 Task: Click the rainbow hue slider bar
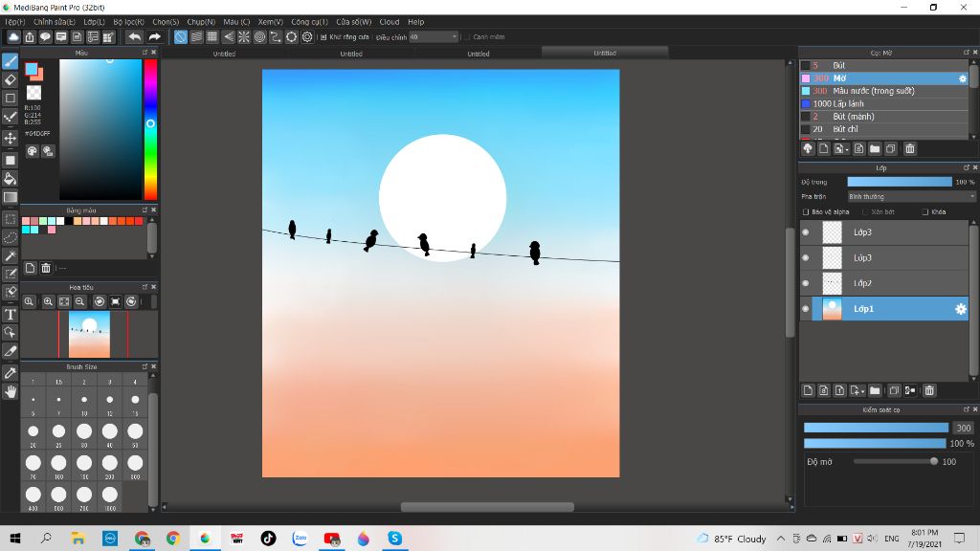pos(150,129)
